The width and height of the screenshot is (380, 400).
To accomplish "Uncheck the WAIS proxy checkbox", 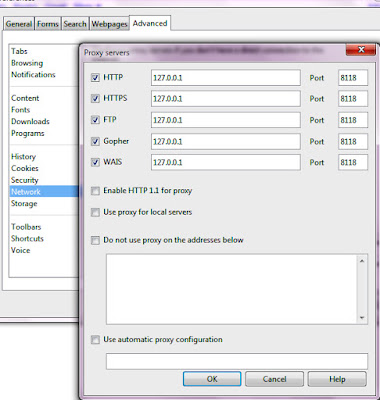I will (x=95, y=162).
